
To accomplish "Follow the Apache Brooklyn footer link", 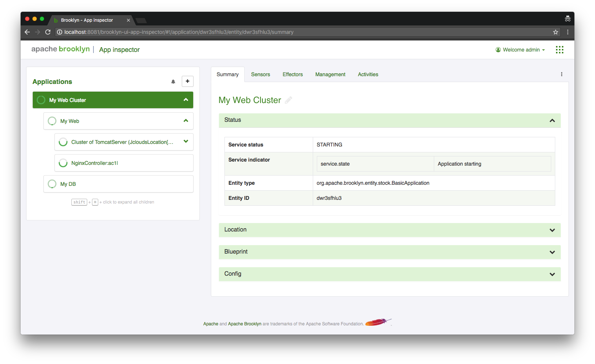I will (x=244, y=324).
